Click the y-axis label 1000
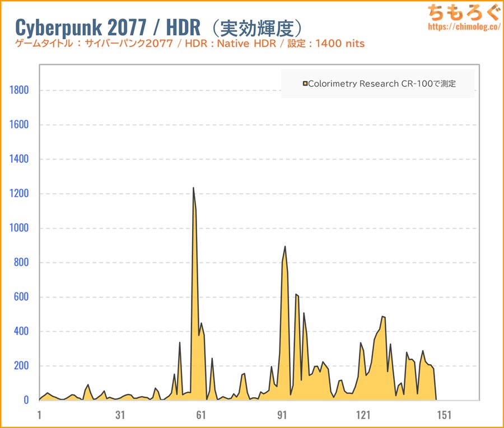 (19, 228)
